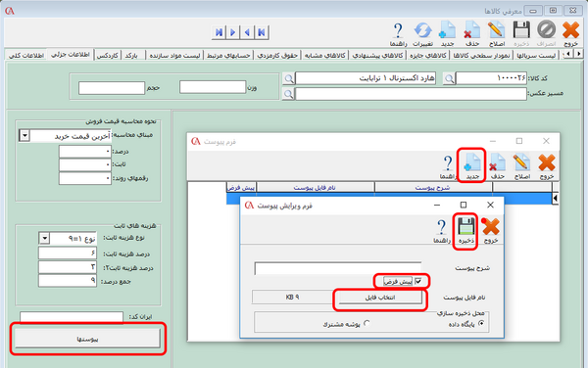Image resolution: width=588 pixels, height=368 pixels.
Task: Click the درصد هزینه ثابت۲ field showing ۳
Action: [68, 267]
